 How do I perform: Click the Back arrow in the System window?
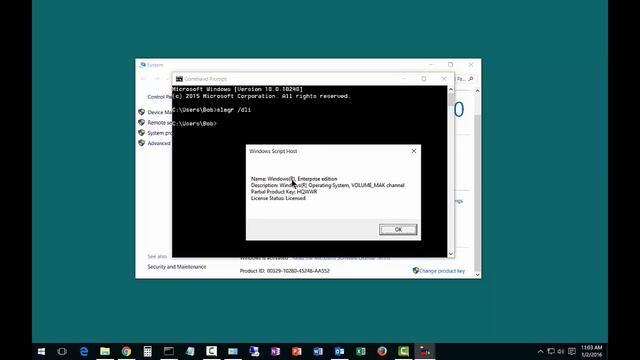click(x=144, y=78)
